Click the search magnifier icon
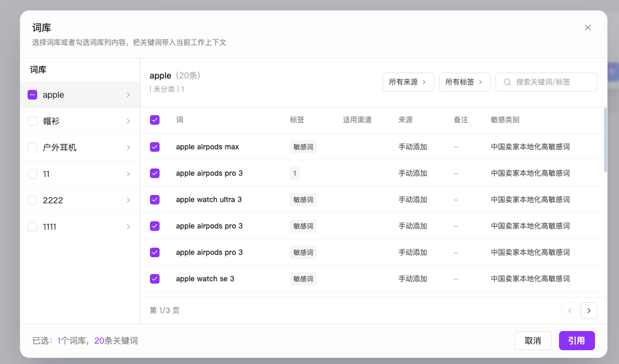This screenshot has width=619, height=364. click(507, 82)
